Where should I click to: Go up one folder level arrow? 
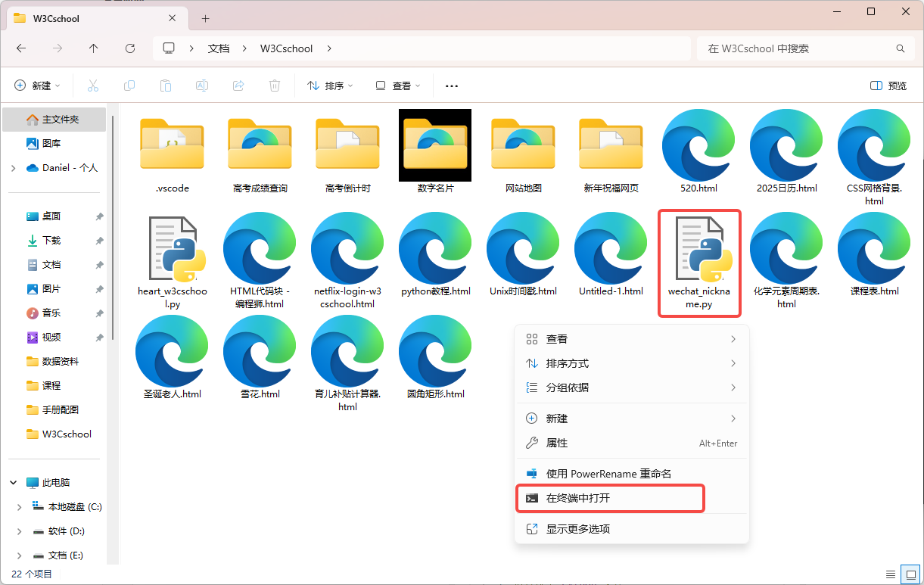click(x=94, y=48)
